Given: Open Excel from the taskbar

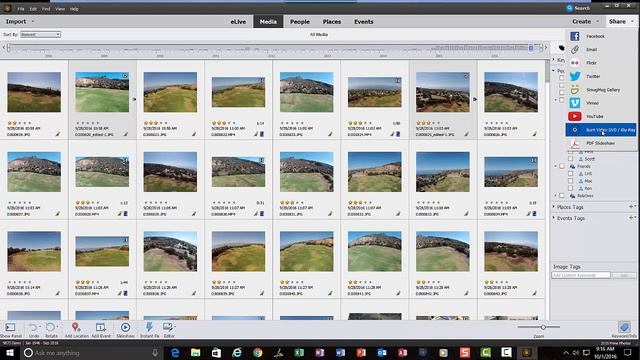Looking at the screenshot, I should click(299, 352).
